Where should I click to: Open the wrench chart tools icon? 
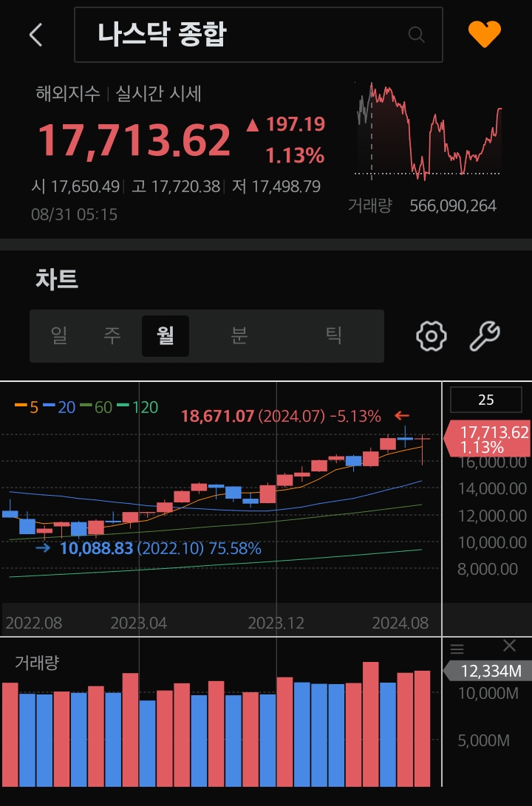tap(485, 336)
